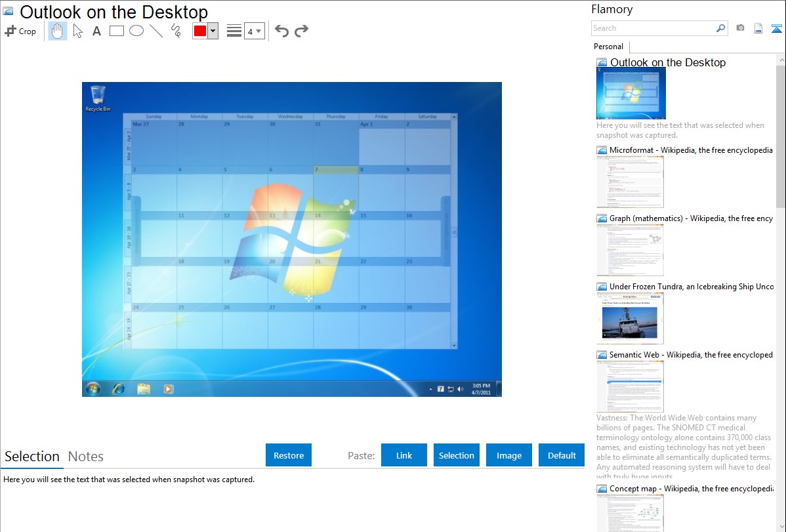This screenshot has height=532, width=786.
Task: Open the Graph (mathematics) snapshot thumbnail
Action: [x=630, y=250]
